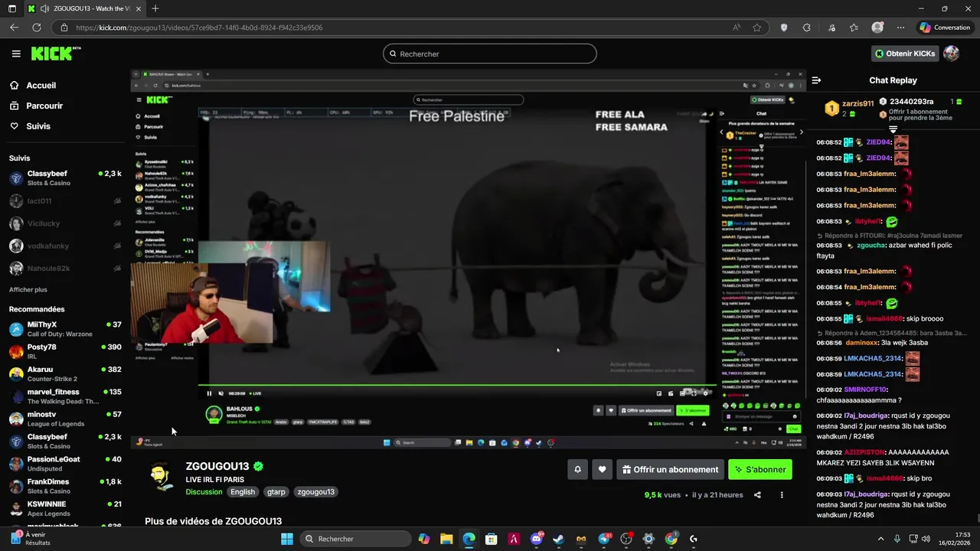Click leaderboard user 23440293ra
This screenshot has width=980, height=551.
click(x=911, y=102)
